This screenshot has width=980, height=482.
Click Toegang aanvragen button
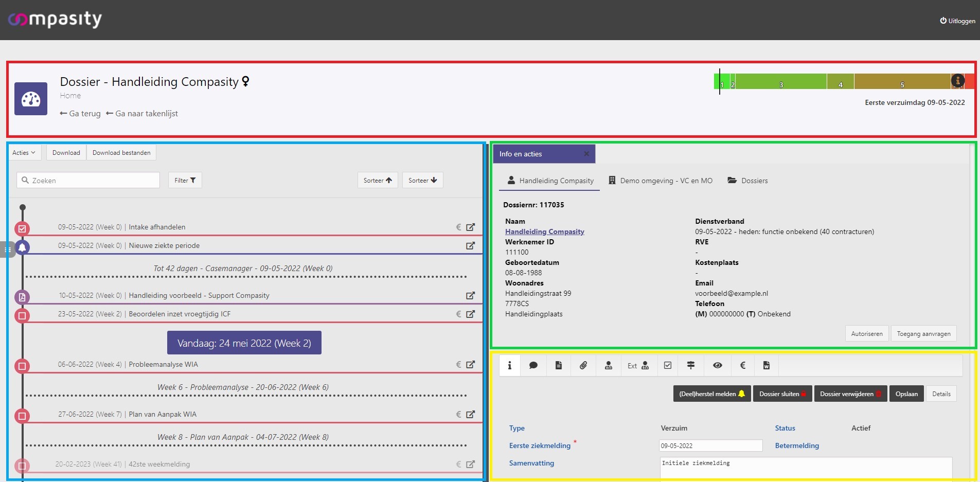(923, 333)
